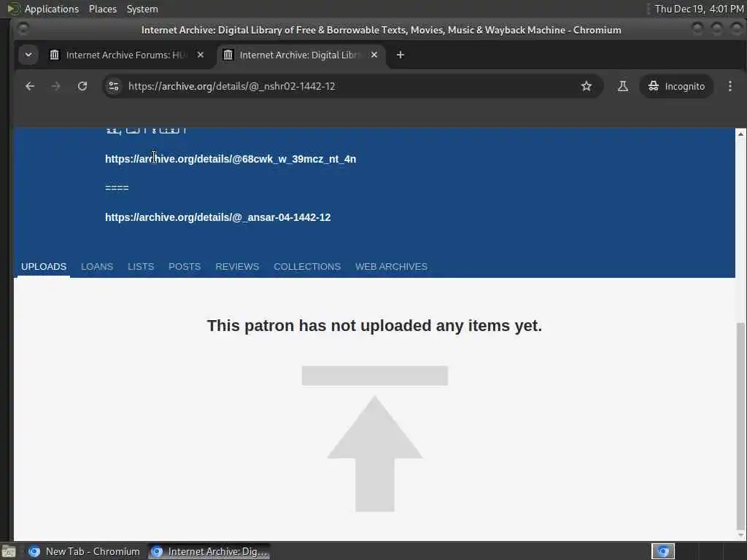This screenshot has height=560, width=747.
Task: Switch to Internet Archive Forums tab
Action: point(127,55)
